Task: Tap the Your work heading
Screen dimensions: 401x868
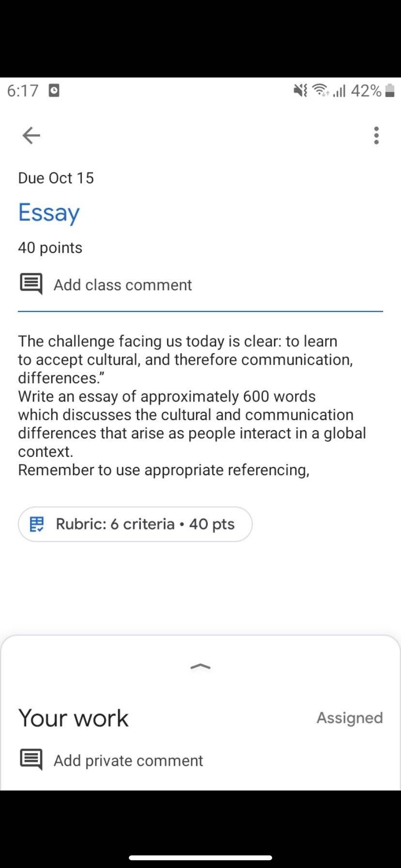Action: [x=74, y=718]
